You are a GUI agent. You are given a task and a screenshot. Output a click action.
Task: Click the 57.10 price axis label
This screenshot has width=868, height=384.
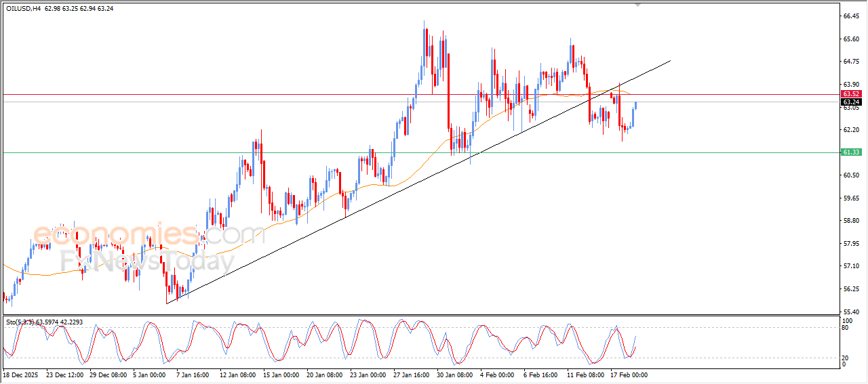point(851,265)
